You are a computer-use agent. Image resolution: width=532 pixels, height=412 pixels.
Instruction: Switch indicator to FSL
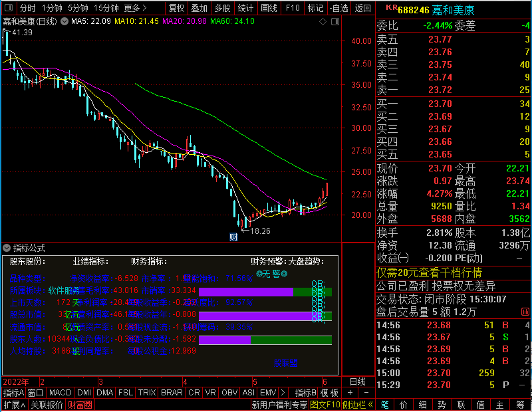pos(126,393)
